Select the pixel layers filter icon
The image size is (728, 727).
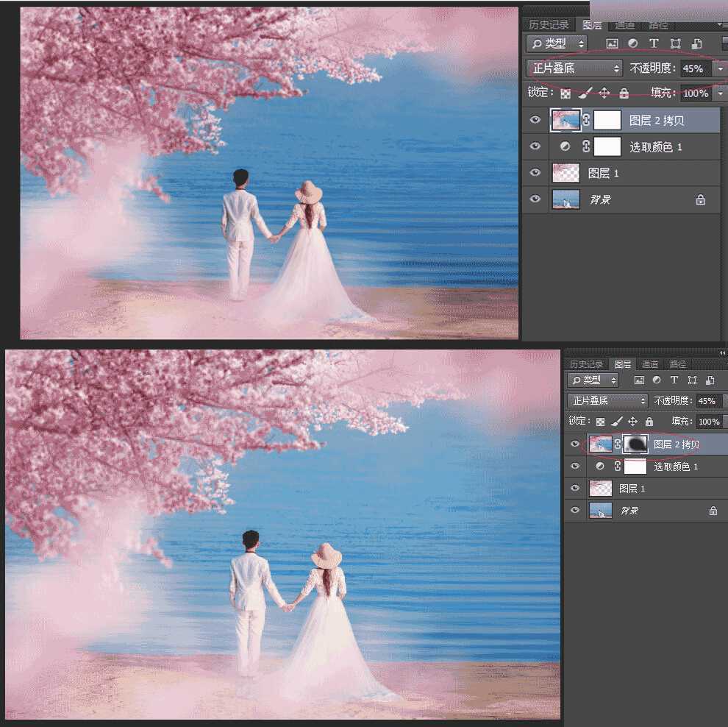coord(613,43)
